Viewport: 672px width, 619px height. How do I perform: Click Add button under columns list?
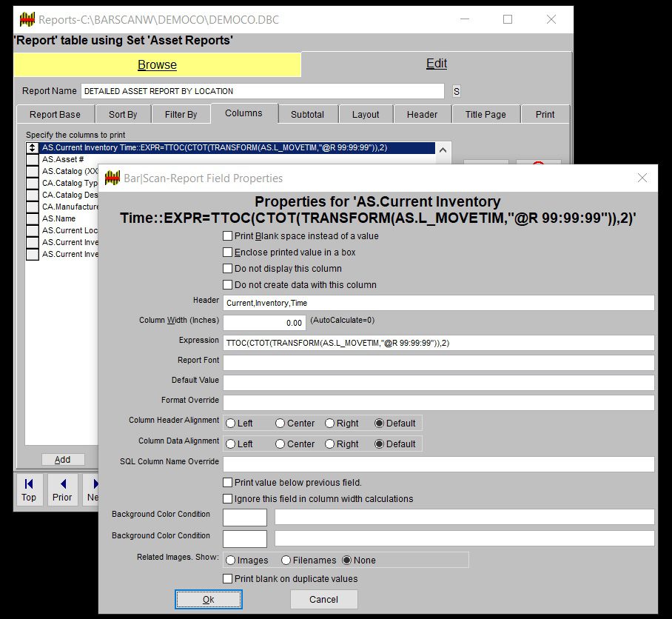(x=63, y=460)
